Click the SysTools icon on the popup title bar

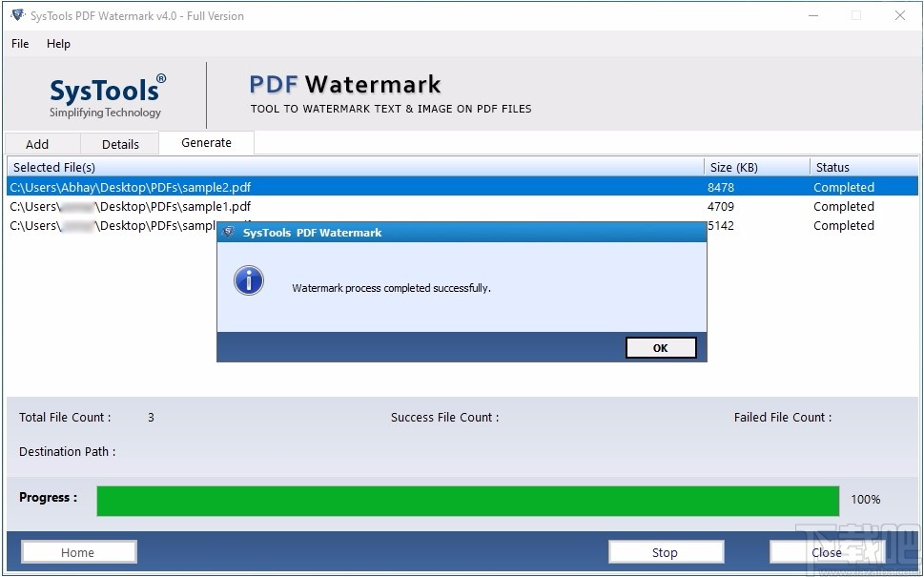click(229, 232)
